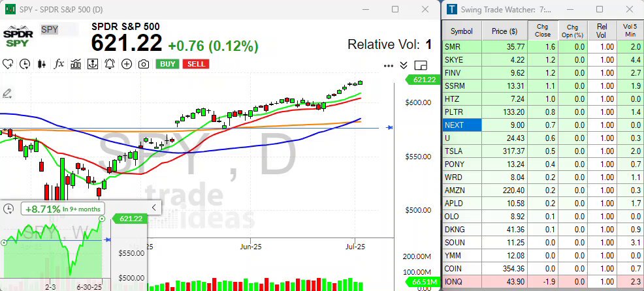Viewport: 644px width, 291px height.
Task: Sort by Chg Close column header
Action: (x=543, y=31)
